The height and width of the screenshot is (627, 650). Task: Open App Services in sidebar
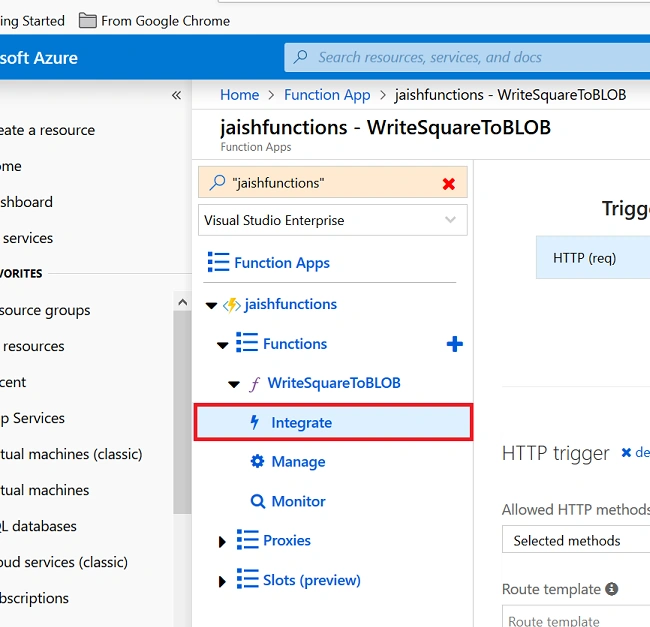coord(32,418)
